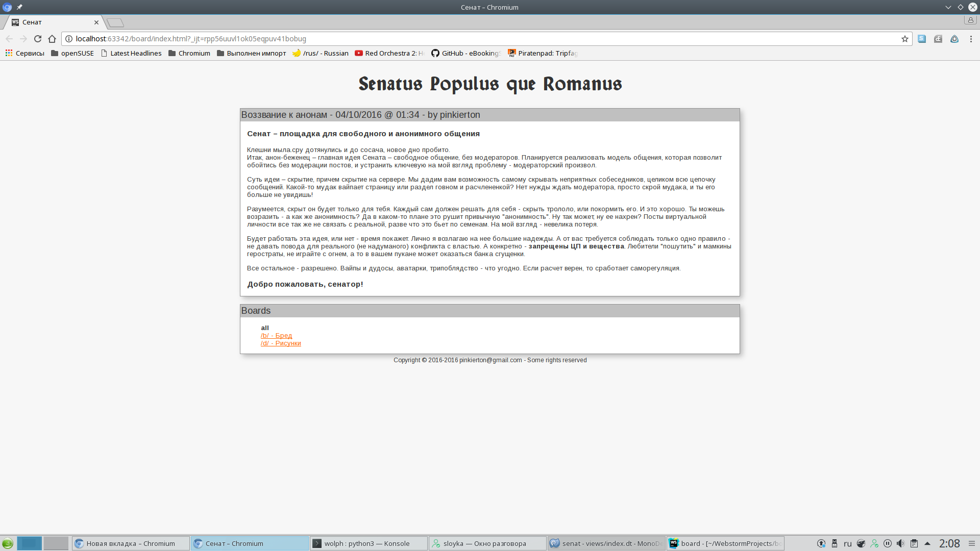The height and width of the screenshot is (551, 980).
Task: Switch to the first virtual desktop
Action: point(30,543)
